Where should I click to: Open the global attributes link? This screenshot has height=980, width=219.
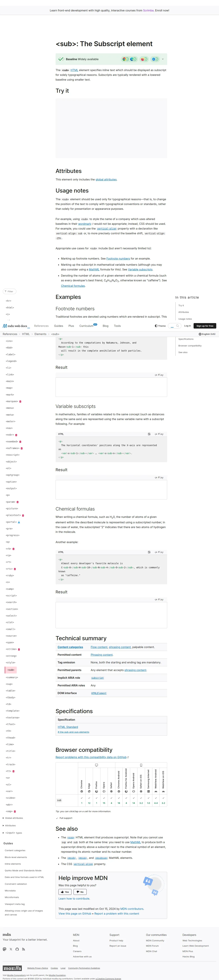(106, 179)
